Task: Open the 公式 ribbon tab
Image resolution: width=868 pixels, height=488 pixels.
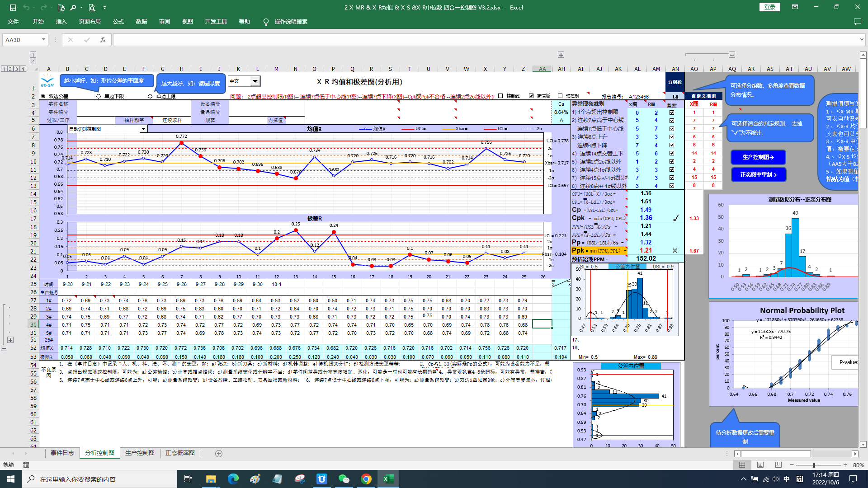Action: [118, 22]
